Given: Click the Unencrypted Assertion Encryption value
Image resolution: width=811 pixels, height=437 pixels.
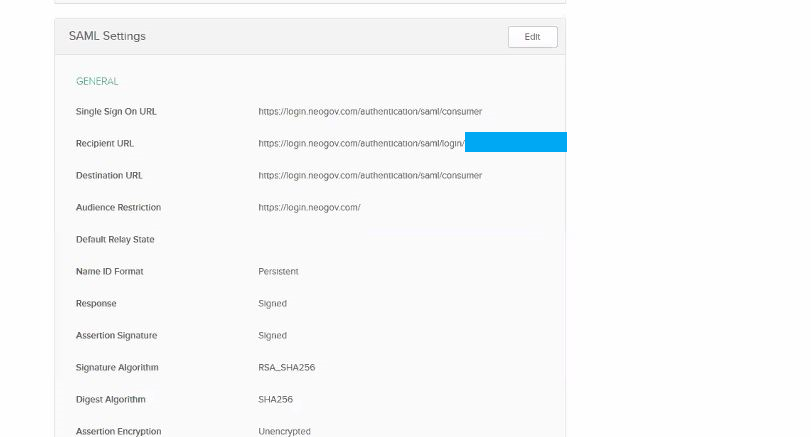Looking at the screenshot, I should pyautogui.click(x=284, y=431).
